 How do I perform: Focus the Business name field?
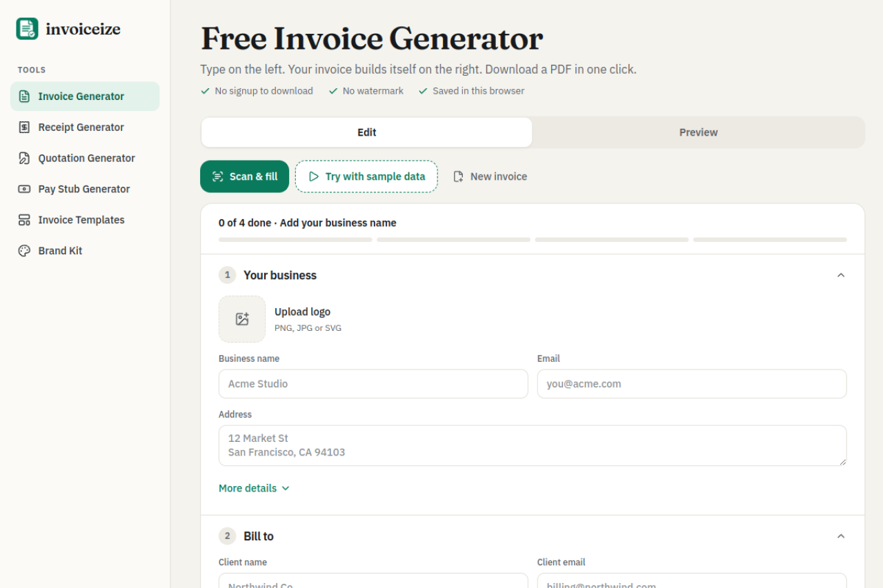pyautogui.click(x=373, y=384)
